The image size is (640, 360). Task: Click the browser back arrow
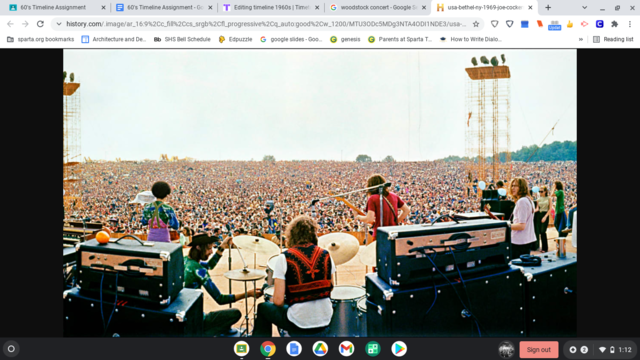(10, 24)
